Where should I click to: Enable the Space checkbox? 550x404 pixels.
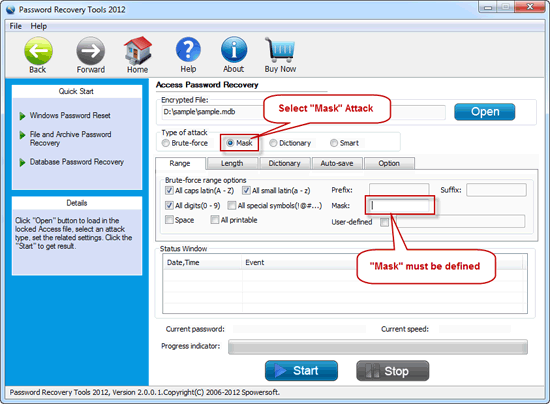coord(169,220)
